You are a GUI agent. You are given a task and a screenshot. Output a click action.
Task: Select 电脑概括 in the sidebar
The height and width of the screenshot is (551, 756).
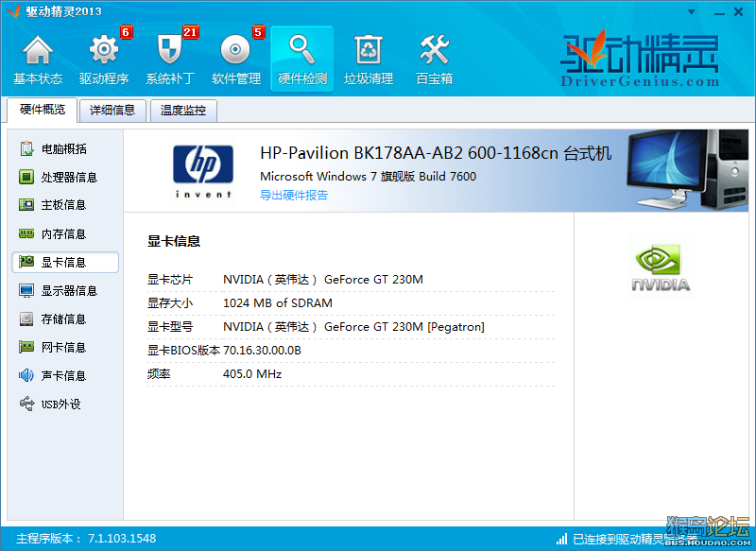point(65,149)
